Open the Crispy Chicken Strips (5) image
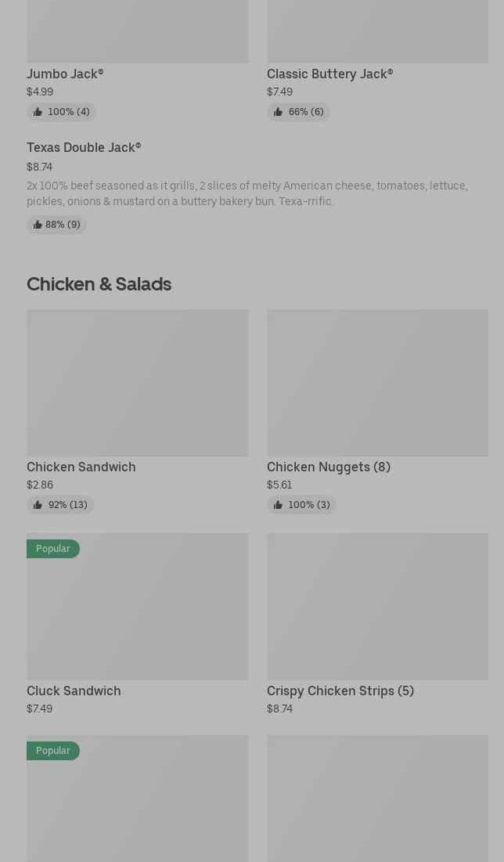 [377, 606]
